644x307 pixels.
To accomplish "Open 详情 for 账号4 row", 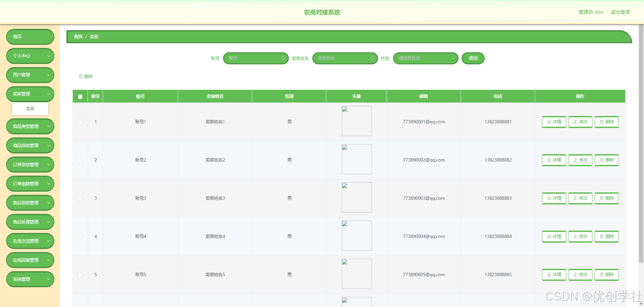I will pyautogui.click(x=554, y=237).
